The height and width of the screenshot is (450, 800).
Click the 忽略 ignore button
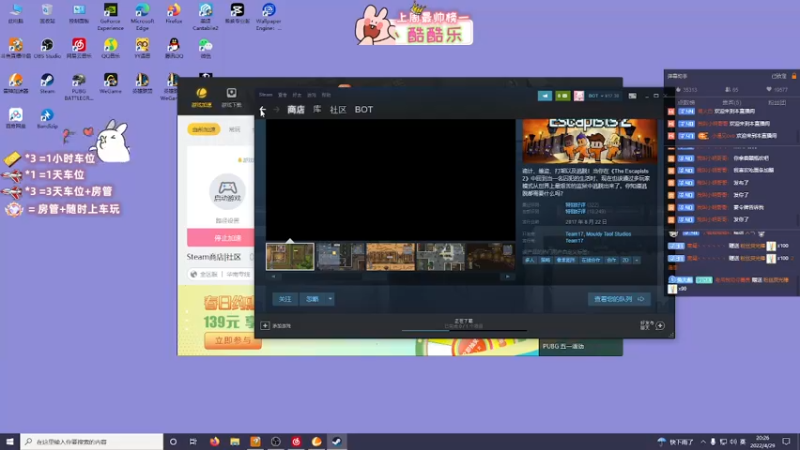point(312,299)
